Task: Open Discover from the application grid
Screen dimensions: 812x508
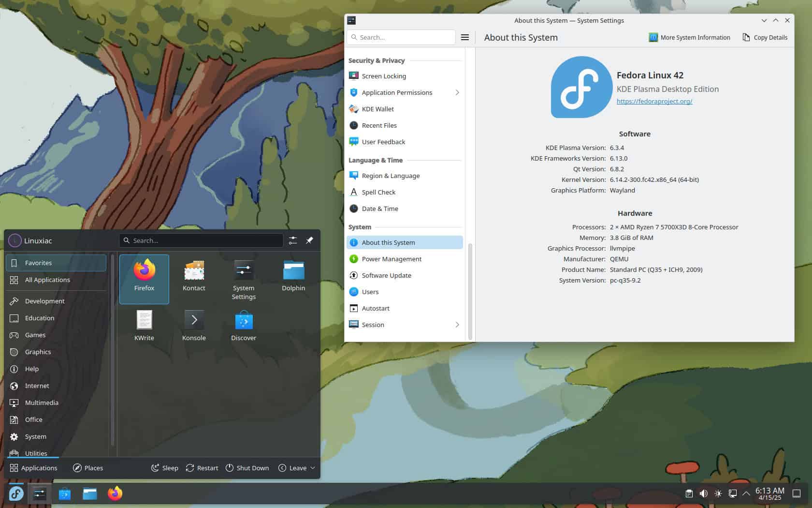Action: 243,325
